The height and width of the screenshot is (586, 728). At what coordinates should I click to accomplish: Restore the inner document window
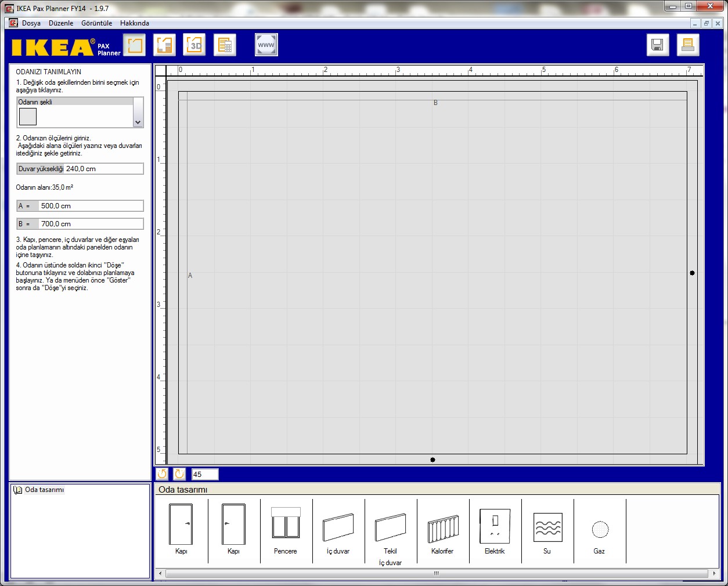[706, 23]
